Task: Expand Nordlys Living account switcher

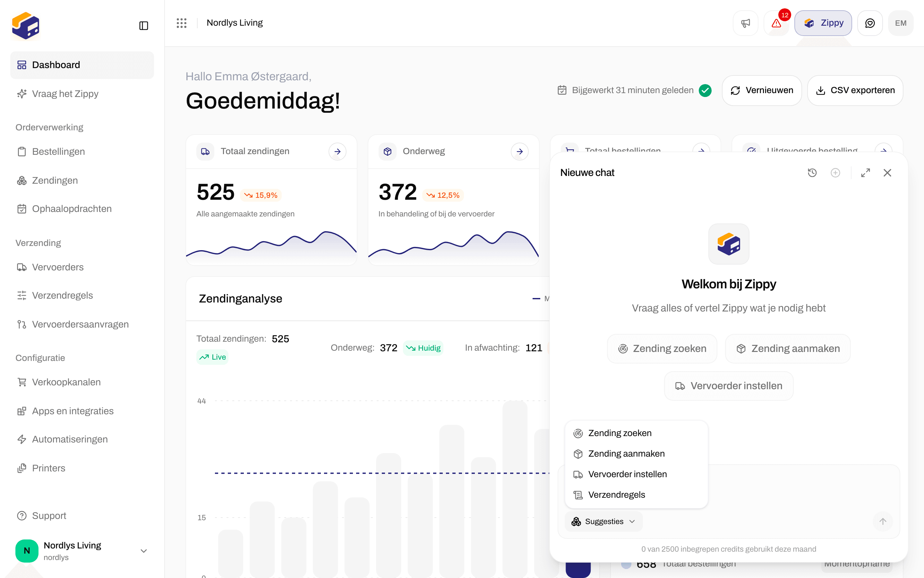Action: tap(82, 551)
